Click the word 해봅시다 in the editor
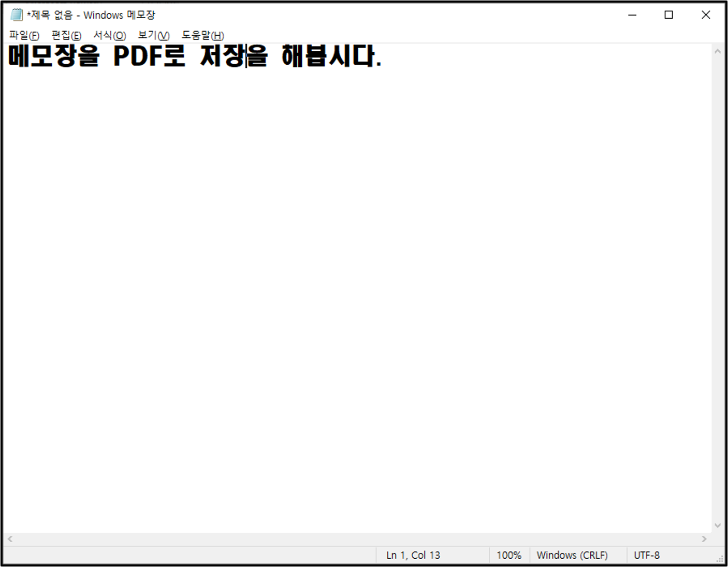Viewport: 728px width, 567px height. 329,56
